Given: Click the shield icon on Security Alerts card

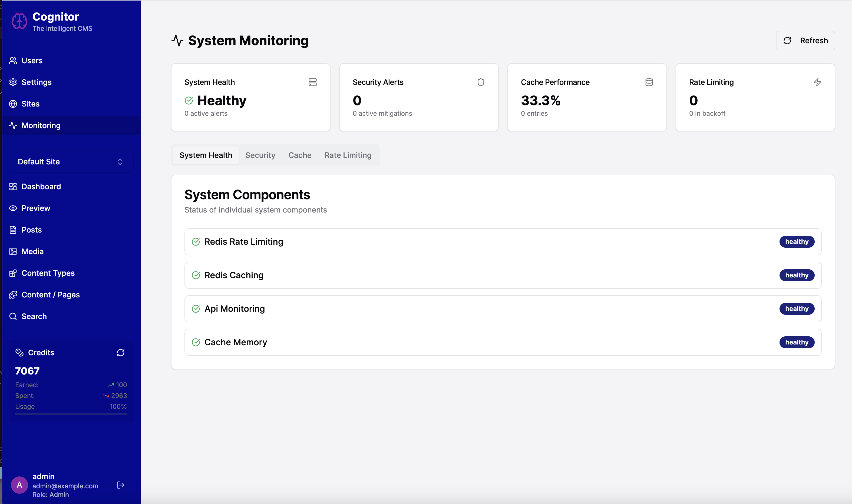Looking at the screenshot, I should pos(481,82).
